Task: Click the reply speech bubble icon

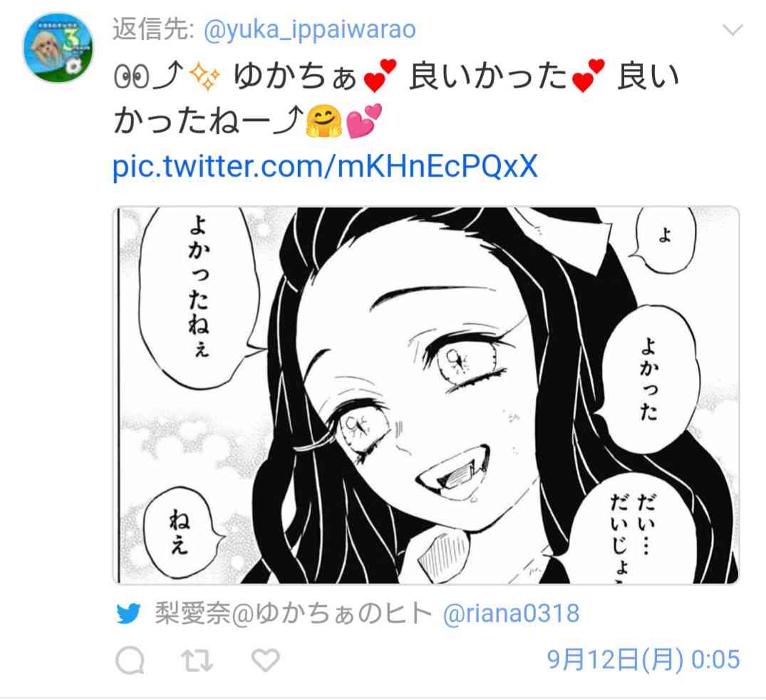Action: [x=130, y=660]
